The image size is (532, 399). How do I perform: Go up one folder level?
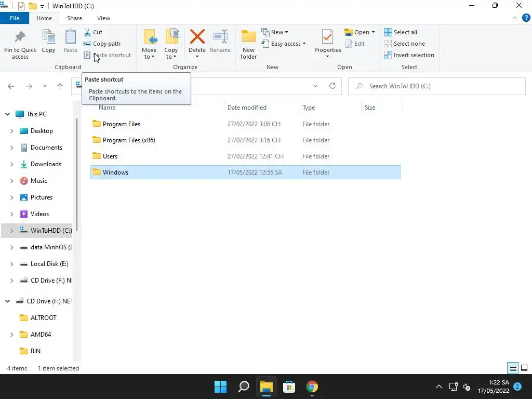[60, 86]
